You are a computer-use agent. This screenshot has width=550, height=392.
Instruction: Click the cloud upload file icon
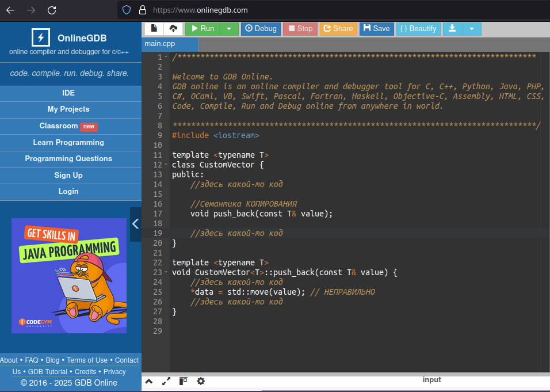[173, 29]
